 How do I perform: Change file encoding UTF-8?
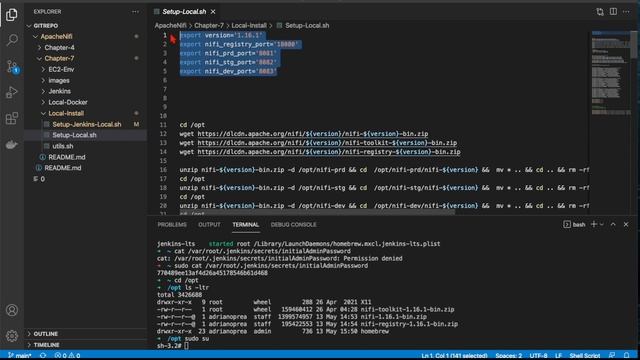click(538, 356)
